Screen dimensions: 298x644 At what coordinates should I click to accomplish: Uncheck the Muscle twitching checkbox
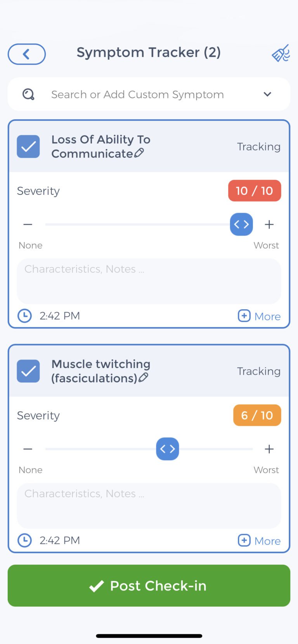(x=28, y=371)
